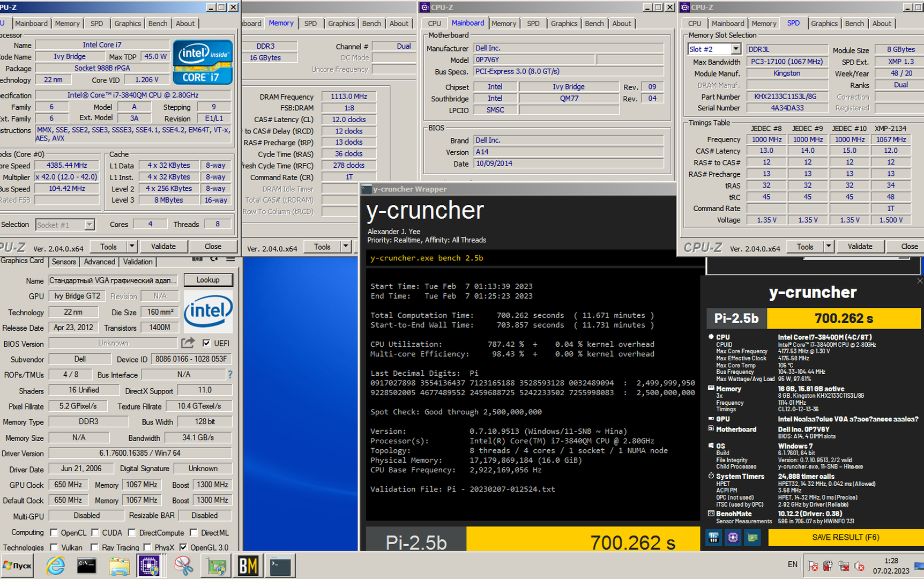Open Tools dropdown arrow in SPD CPU-Z window
Viewport: 924px width, 579px height.
(x=829, y=247)
